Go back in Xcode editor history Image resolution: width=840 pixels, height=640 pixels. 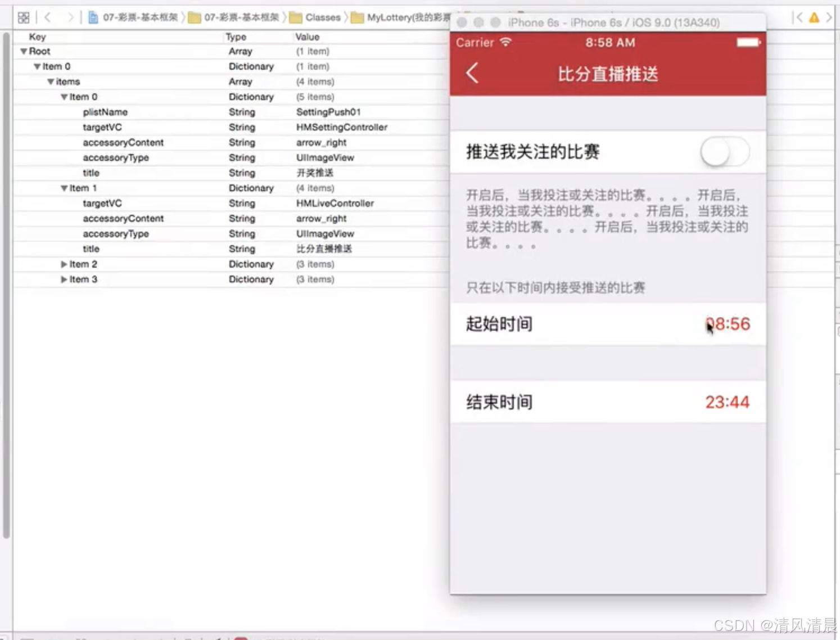tap(48, 17)
